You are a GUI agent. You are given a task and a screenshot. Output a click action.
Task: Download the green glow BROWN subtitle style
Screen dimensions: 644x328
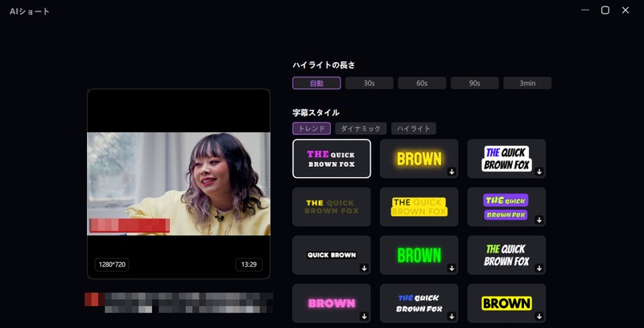coord(452,268)
